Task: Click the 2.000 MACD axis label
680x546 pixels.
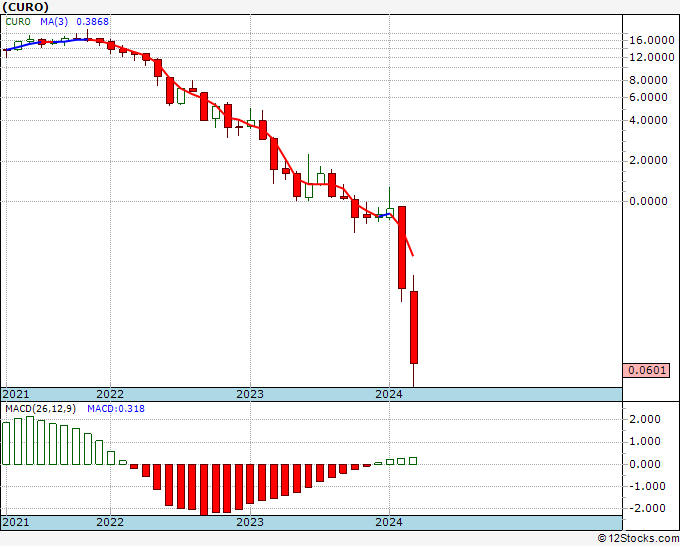Action: (644, 419)
